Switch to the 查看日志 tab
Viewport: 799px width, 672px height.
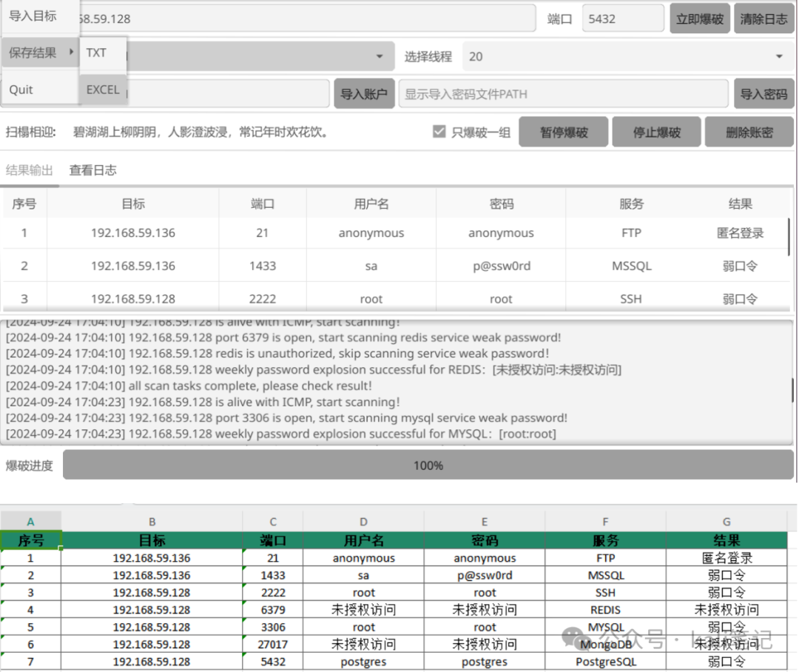92,169
